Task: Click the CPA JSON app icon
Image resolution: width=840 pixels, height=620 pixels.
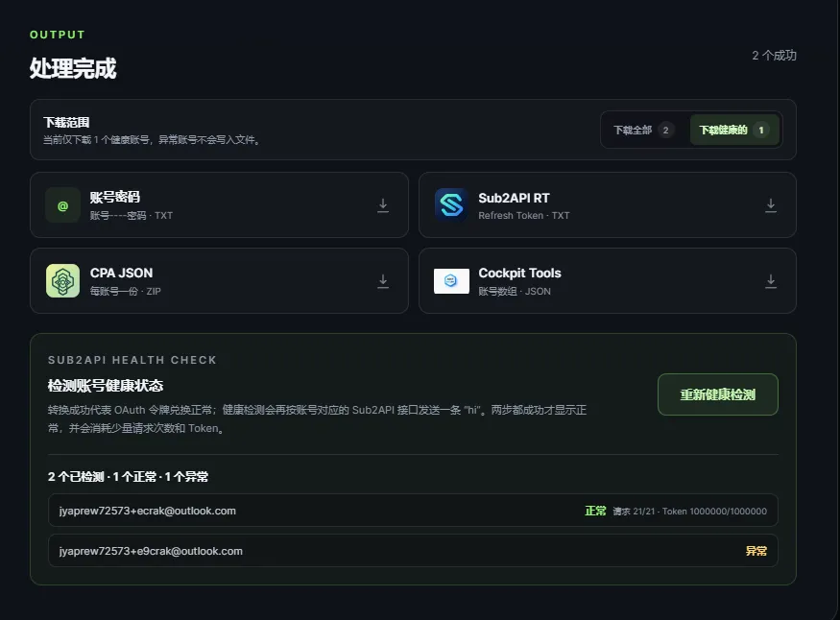Action: [x=62, y=280]
